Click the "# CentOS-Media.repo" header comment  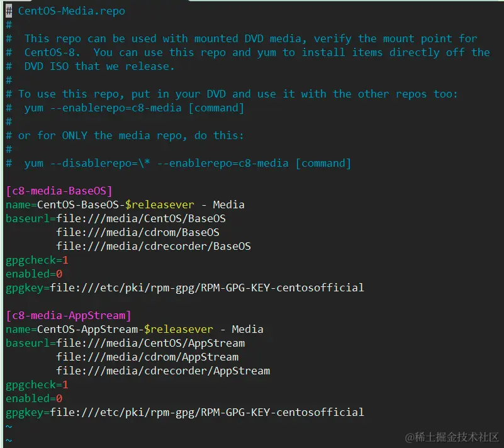(65, 11)
